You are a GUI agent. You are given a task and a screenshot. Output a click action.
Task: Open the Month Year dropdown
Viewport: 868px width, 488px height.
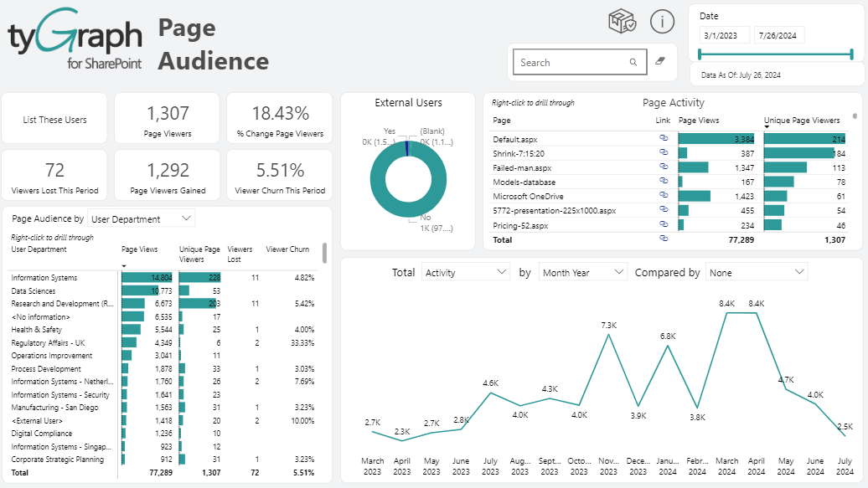click(583, 273)
